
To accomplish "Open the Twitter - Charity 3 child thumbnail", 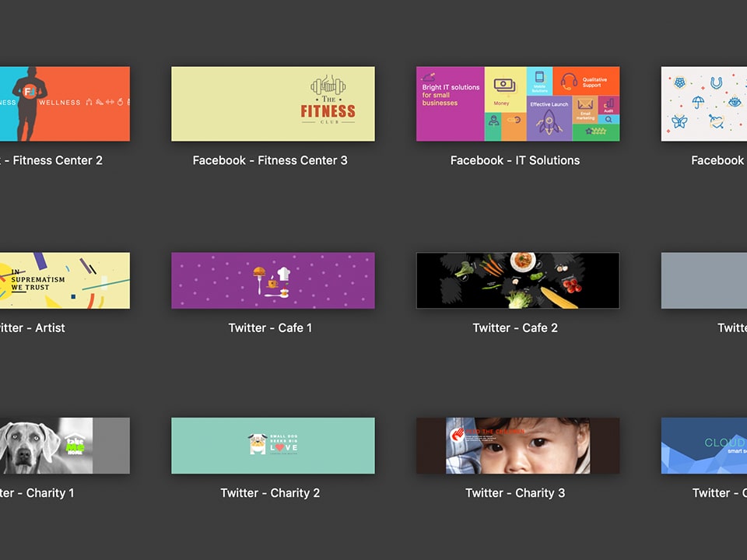I will [518, 446].
